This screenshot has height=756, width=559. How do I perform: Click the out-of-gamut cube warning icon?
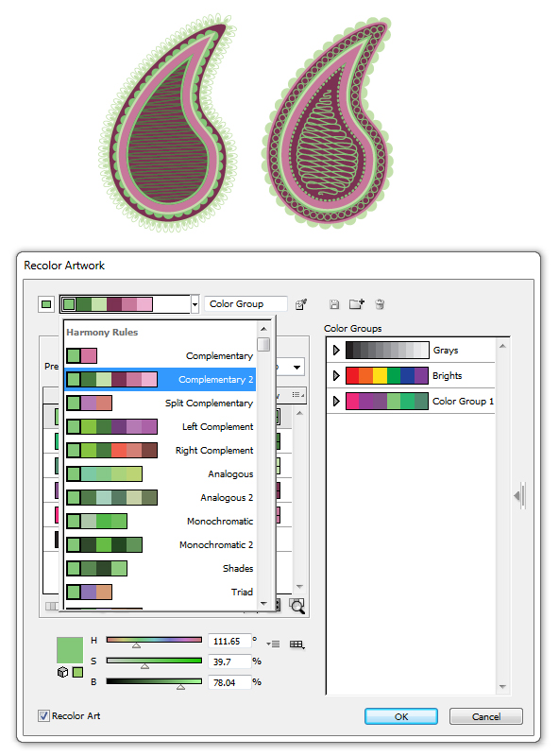click(62, 672)
